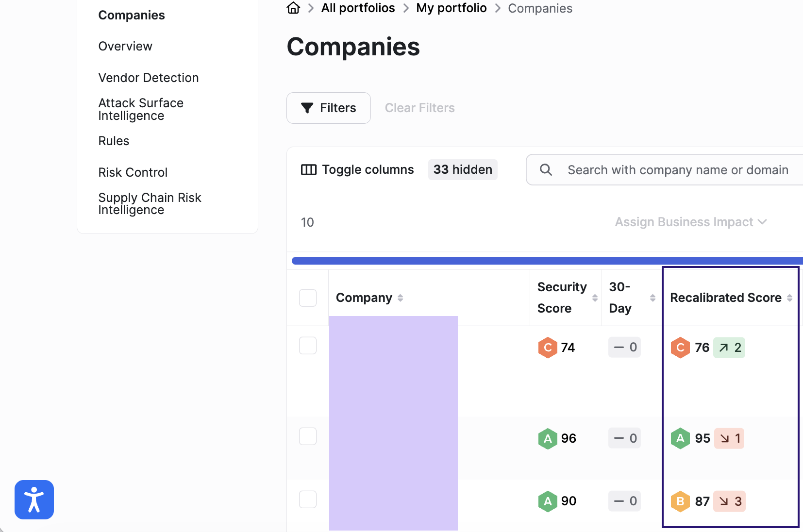The height and width of the screenshot is (532, 803).
Task: Click the C grade badge beside 76
Action: pyautogui.click(x=680, y=348)
